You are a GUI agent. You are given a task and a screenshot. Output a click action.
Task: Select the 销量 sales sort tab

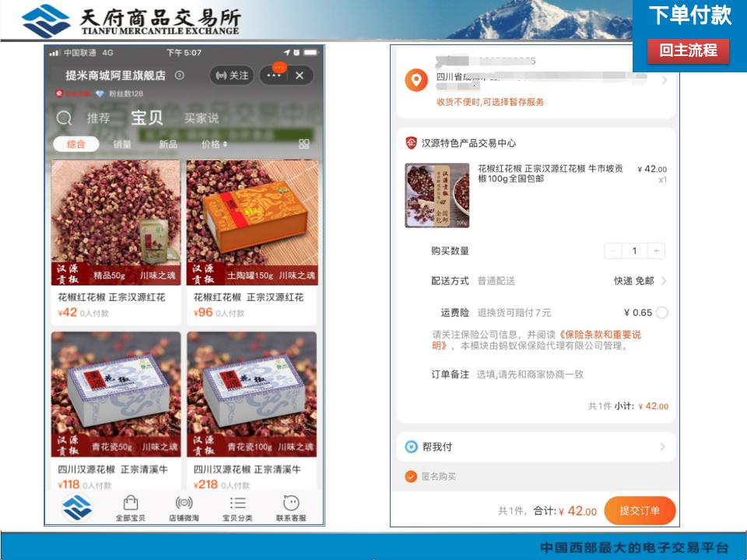(122, 145)
